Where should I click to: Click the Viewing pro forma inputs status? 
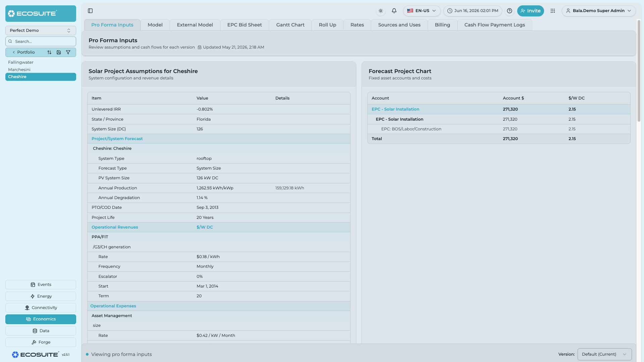(121, 354)
